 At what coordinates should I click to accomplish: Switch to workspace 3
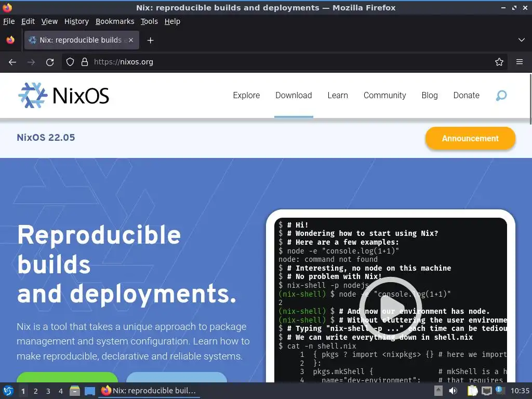coord(48,391)
